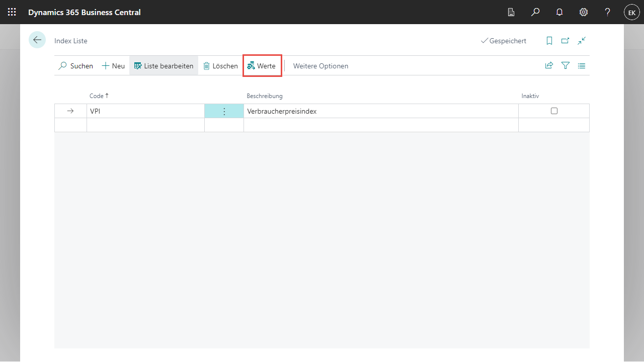Open page in new window icon
The image size is (644, 362).
[566, 41]
